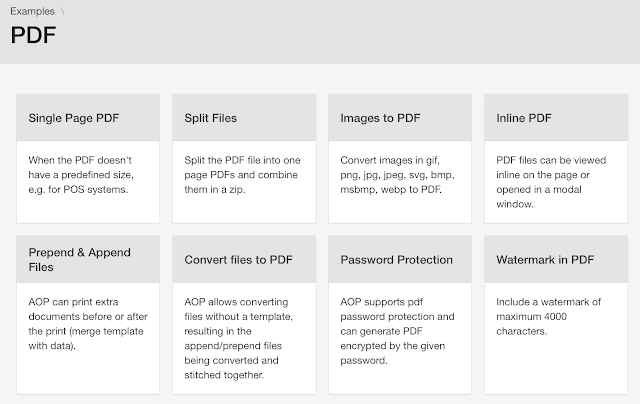The image size is (640, 404).
Task: Click the POS systems description text
Action: tap(81, 175)
